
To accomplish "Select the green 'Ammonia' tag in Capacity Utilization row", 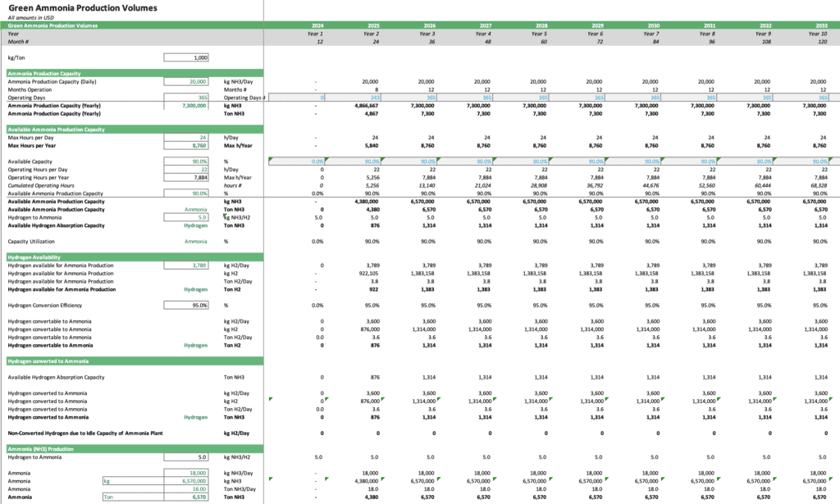I will [195, 242].
